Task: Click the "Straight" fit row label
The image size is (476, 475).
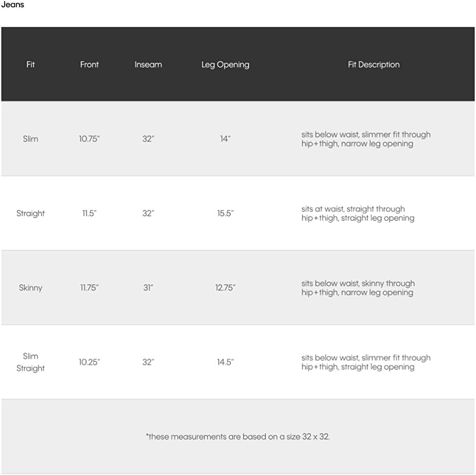Action: coord(30,213)
